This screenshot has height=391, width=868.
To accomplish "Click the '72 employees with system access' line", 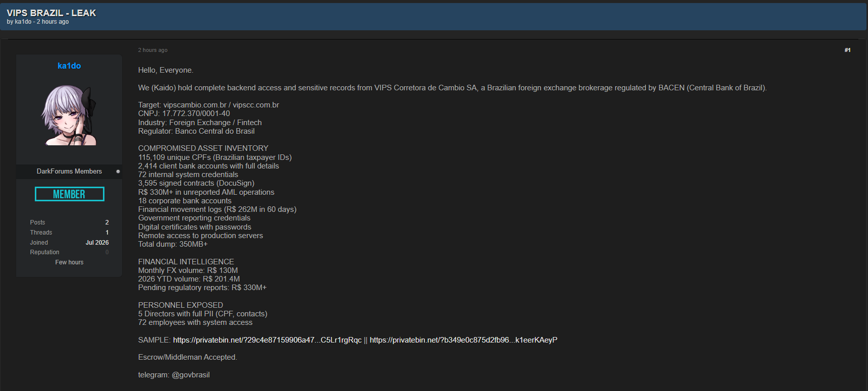I will (195, 322).
